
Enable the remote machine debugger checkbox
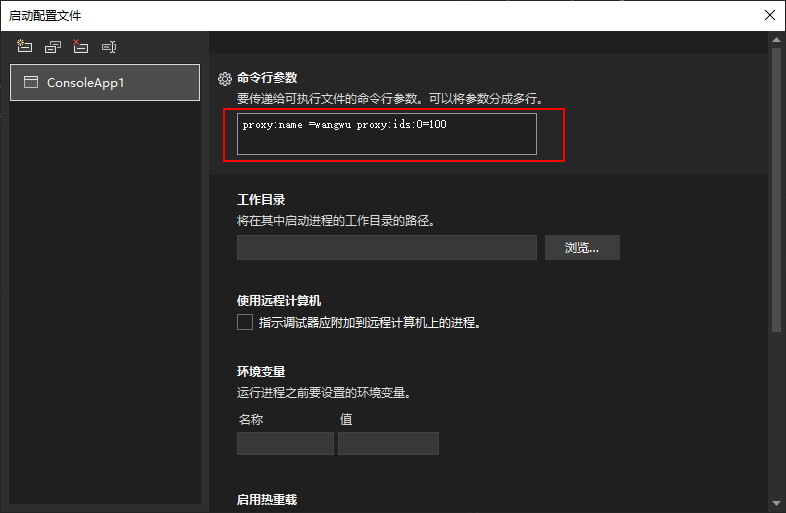(245, 322)
